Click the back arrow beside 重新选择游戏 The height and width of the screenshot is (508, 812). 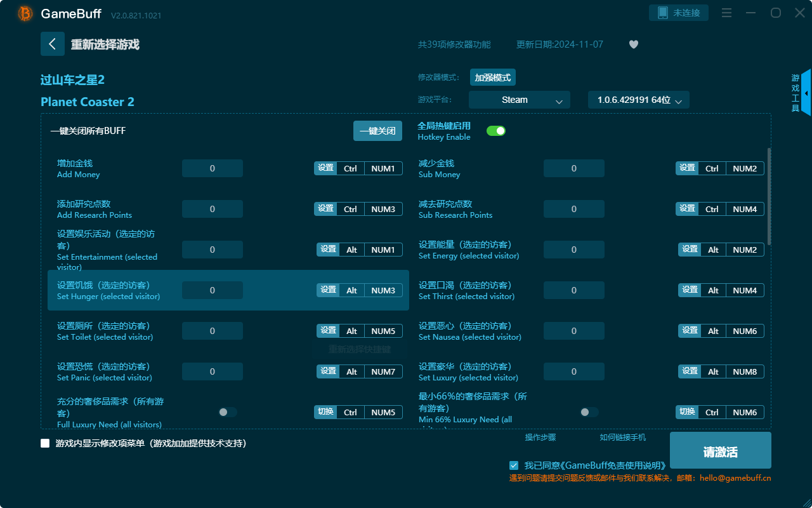pyautogui.click(x=53, y=43)
